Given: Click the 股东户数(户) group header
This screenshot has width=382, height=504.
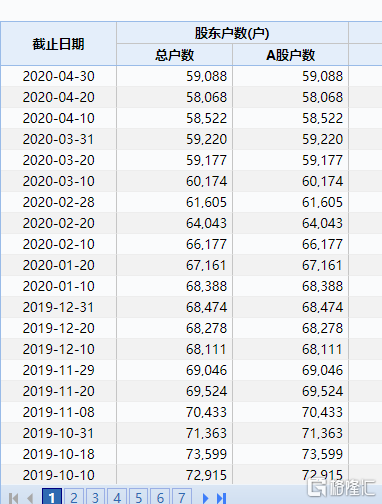Looking at the screenshot, I should pyautogui.click(x=232, y=33).
